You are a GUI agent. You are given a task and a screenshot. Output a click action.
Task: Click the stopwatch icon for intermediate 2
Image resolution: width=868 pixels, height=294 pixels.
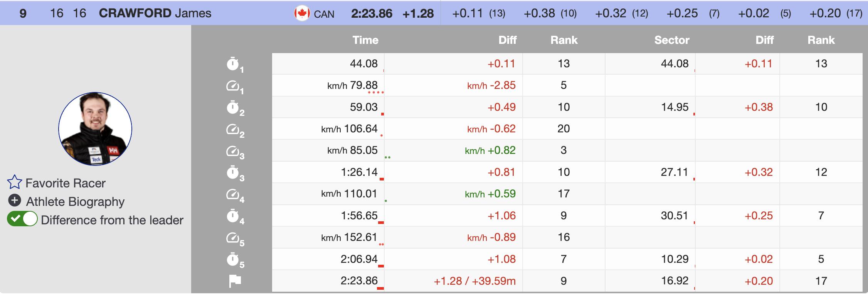pyautogui.click(x=233, y=107)
